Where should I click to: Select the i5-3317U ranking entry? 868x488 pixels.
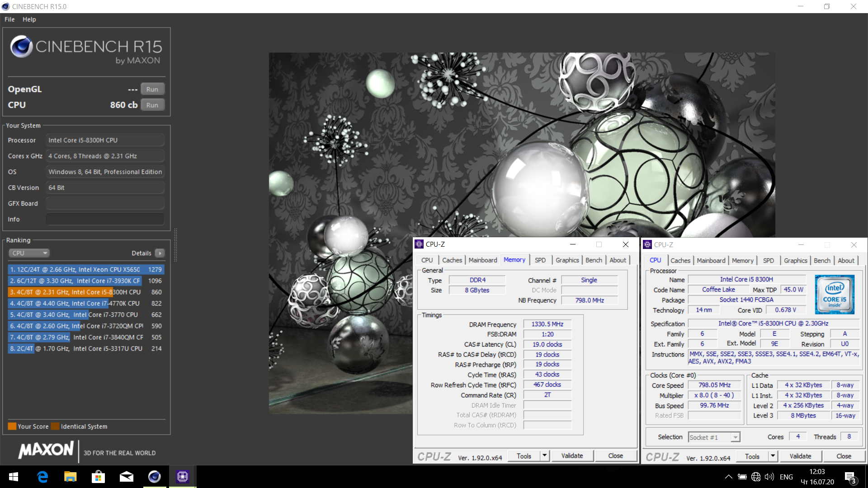86,348
